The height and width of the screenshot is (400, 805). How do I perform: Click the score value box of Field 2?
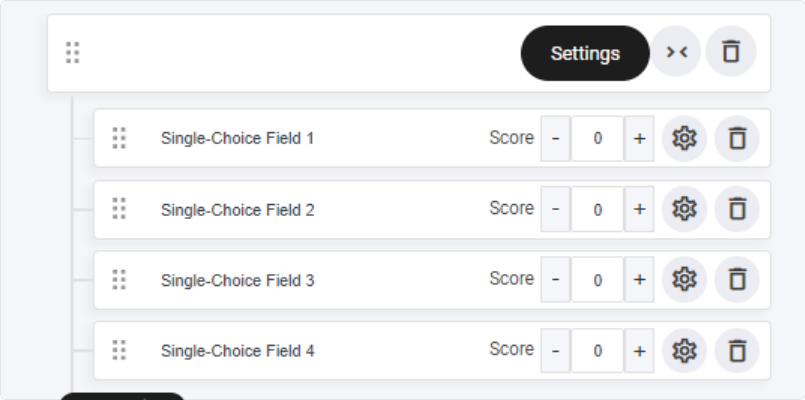[598, 209]
